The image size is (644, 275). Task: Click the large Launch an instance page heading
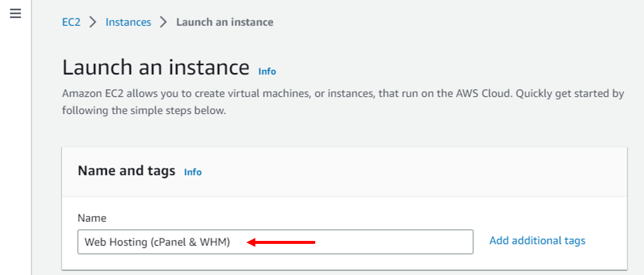[x=156, y=68]
